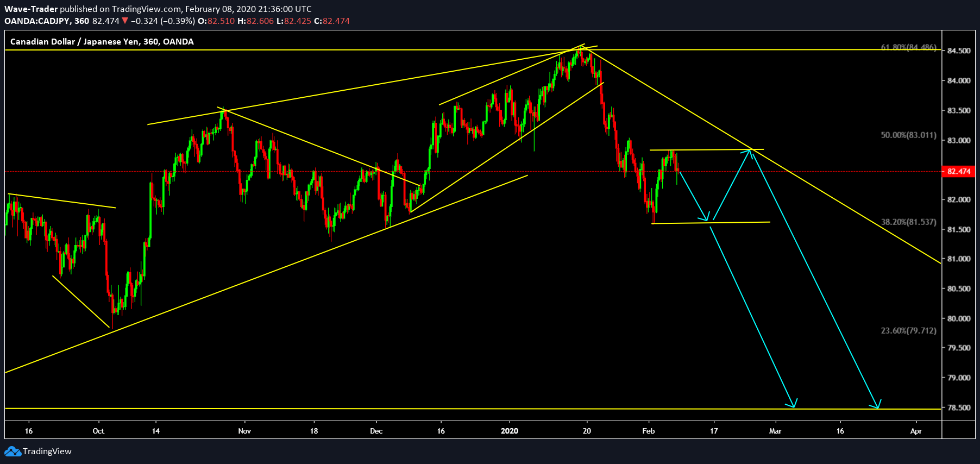Click the open value 82.510
The image size is (980, 464).
coord(221,21)
